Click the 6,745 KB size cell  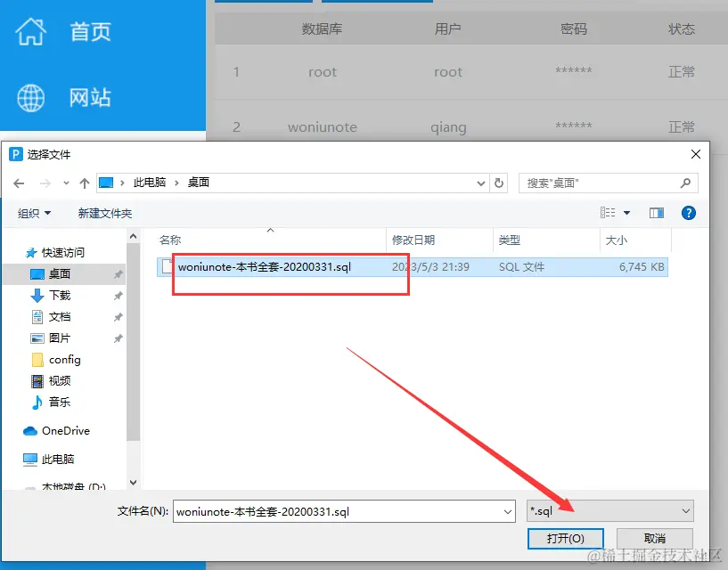[x=642, y=267]
